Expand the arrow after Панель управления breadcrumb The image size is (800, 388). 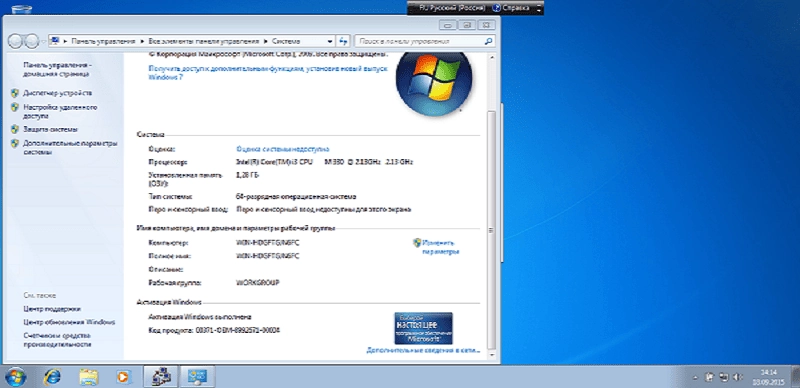click(143, 41)
